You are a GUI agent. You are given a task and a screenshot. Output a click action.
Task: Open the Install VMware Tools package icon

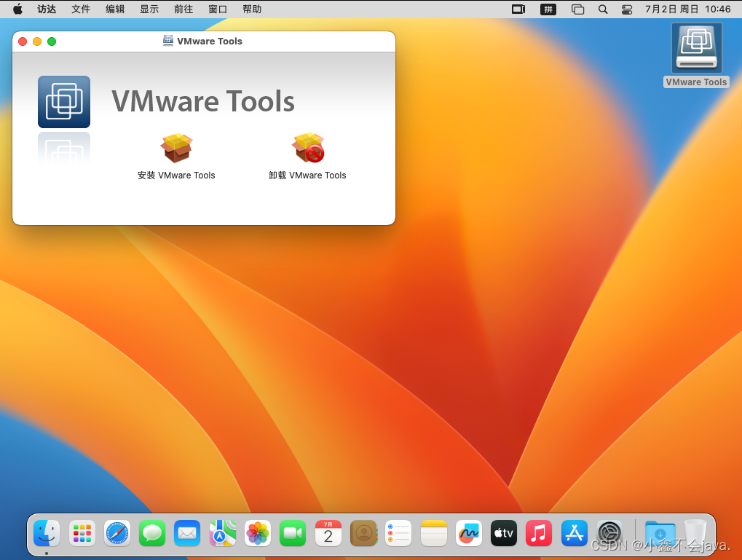tap(176, 149)
